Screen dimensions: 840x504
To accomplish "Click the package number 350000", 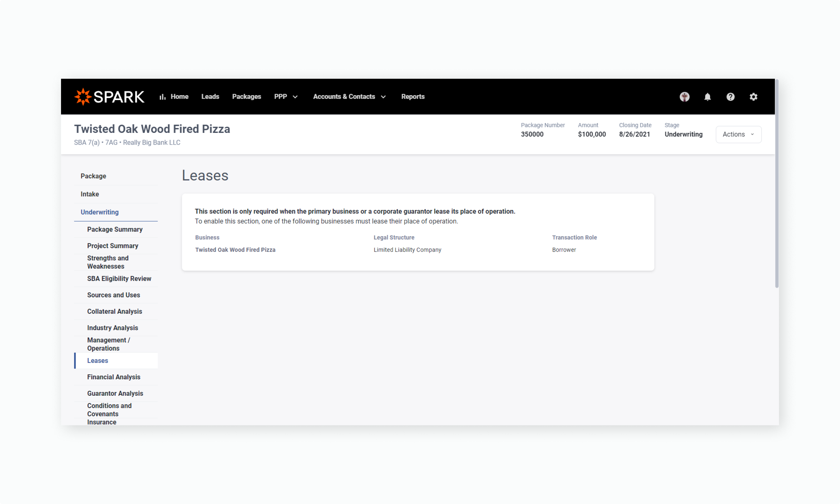I will (x=532, y=134).
